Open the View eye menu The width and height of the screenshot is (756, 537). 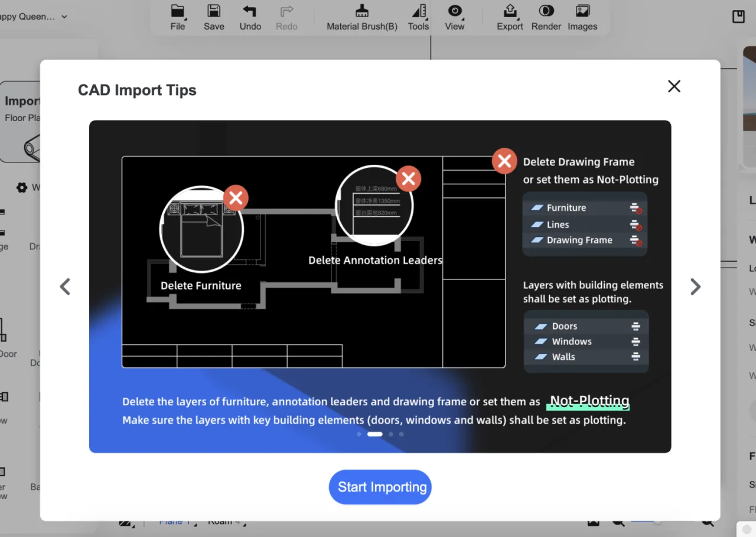pyautogui.click(x=454, y=17)
